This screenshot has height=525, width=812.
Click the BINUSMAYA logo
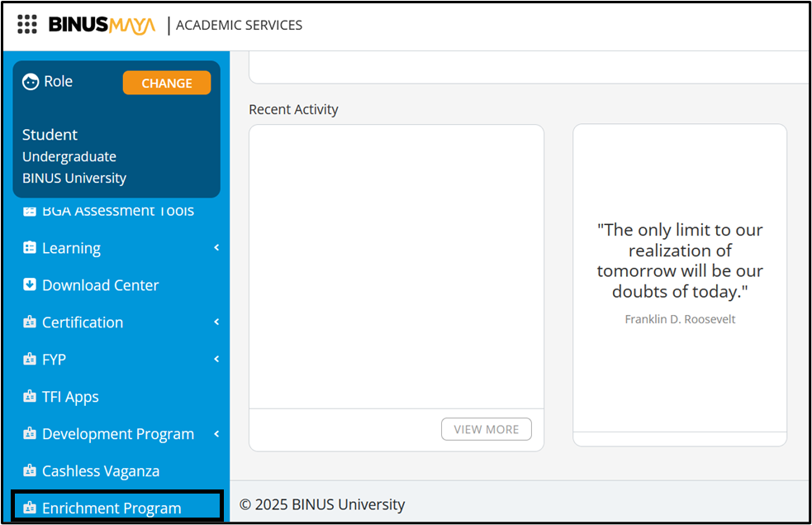[x=102, y=25]
